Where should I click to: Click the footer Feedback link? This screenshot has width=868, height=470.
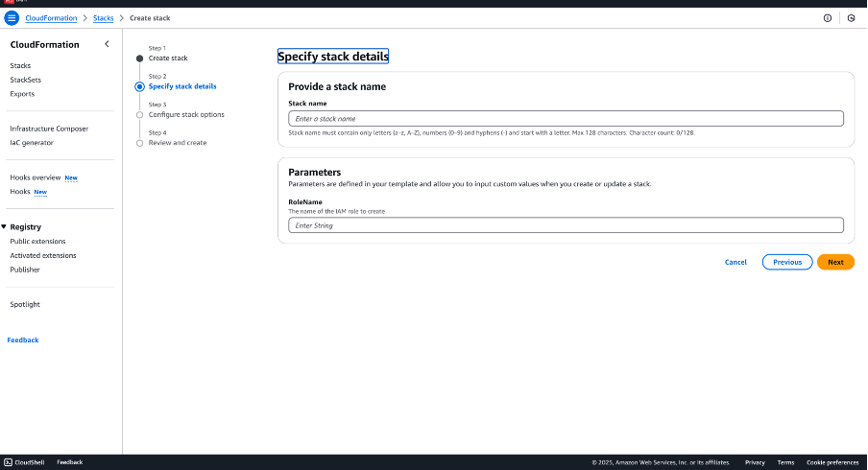(x=70, y=462)
